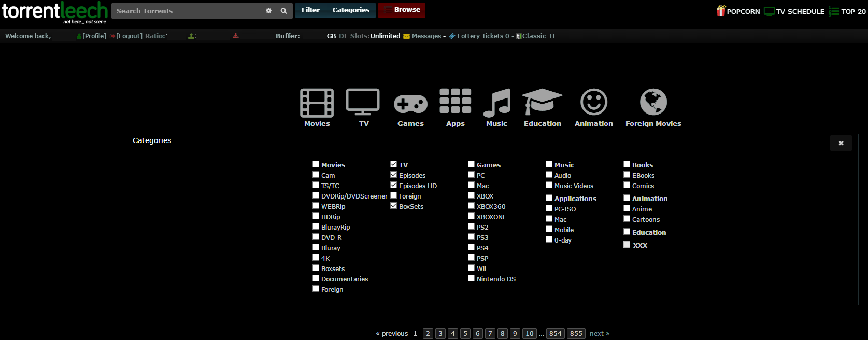Click the Browse button
The height and width of the screenshot is (340, 868).
[x=402, y=10]
